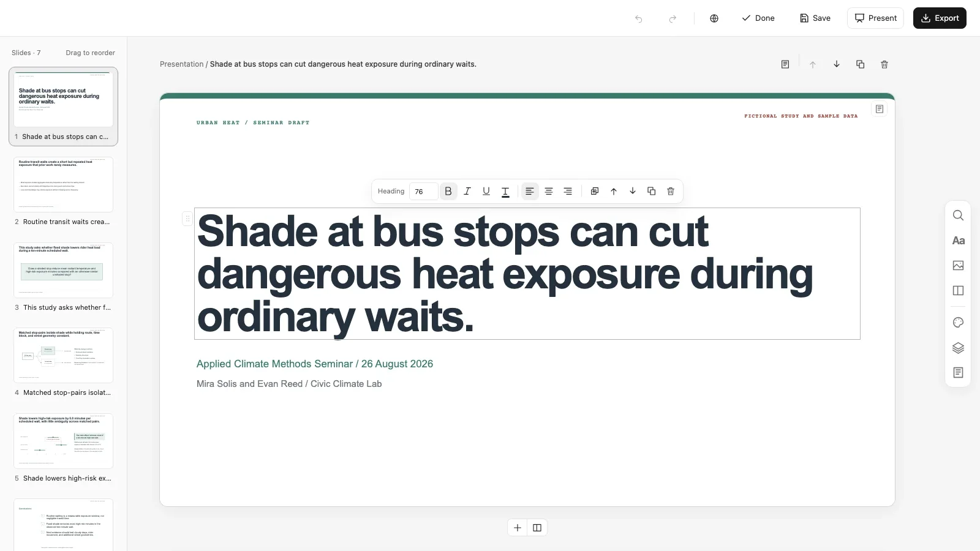The height and width of the screenshot is (551, 980).
Task: Open the layers panel
Action: (959, 348)
